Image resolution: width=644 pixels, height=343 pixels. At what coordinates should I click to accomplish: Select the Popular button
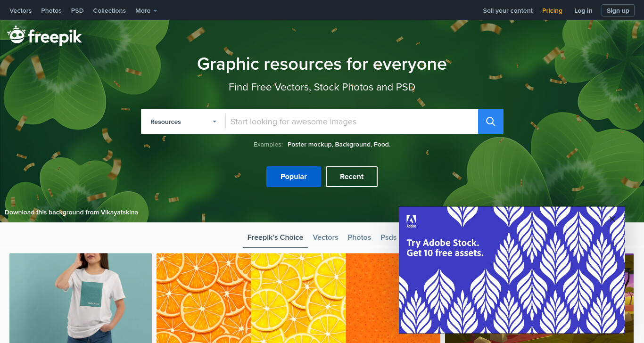[x=294, y=177]
